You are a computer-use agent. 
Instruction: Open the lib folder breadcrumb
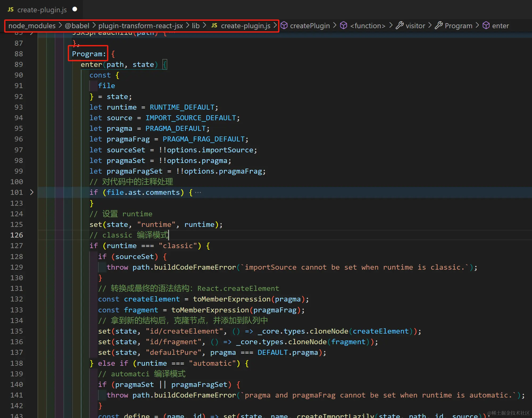[x=196, y=26]
